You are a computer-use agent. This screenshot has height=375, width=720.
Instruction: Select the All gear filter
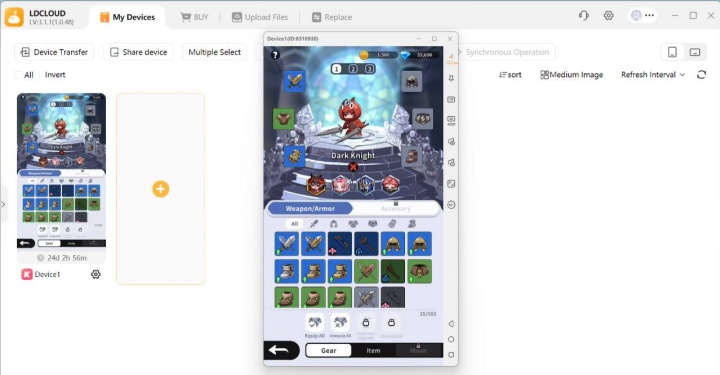(x=294, y=224)
